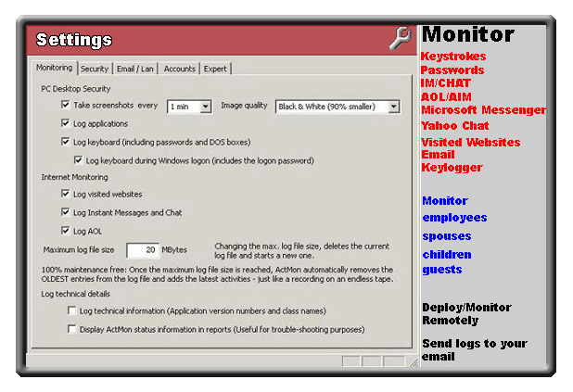Click the blue spouses text
This screenshot has width=573, height=392.
tap(447, 236)
